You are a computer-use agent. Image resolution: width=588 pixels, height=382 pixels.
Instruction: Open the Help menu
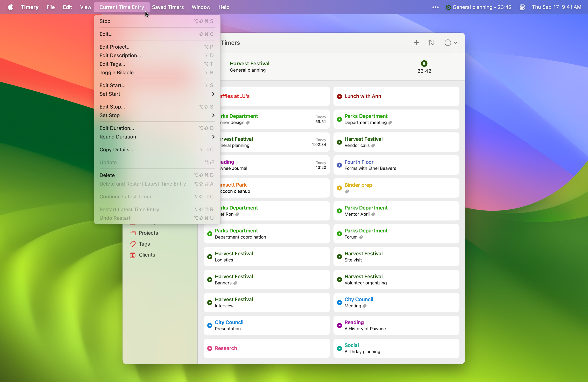[224, 7]
